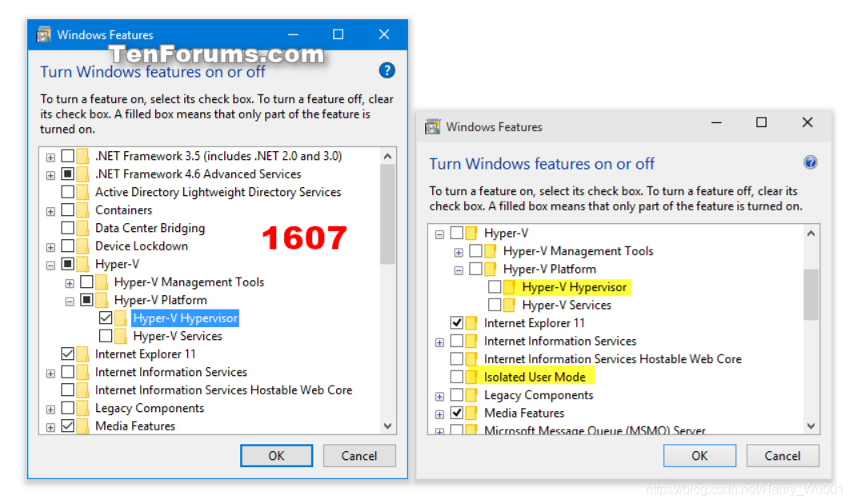Click folder icon beside Device Lockdown
850x504 pixels.
83,246
